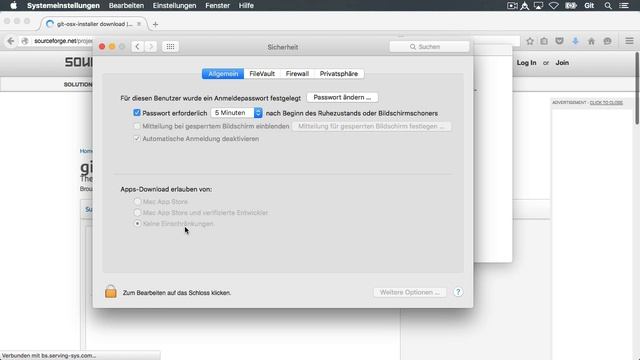Select Mac App Store und verifizierte Entwickler
The image size is (640, 360).
(x=137, y=213)
